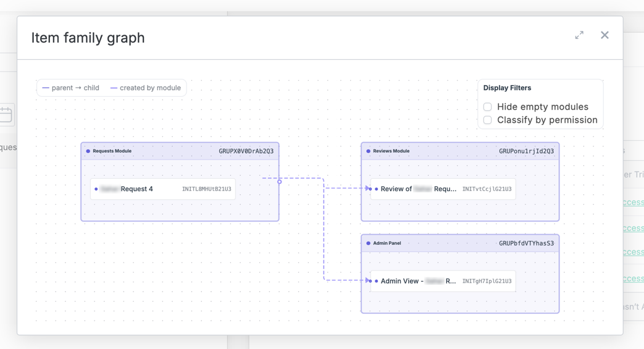Screen dimensions: 644x349
Task: Click the arrow endpoint at Admin View item
Action: [x=367, y=281]
